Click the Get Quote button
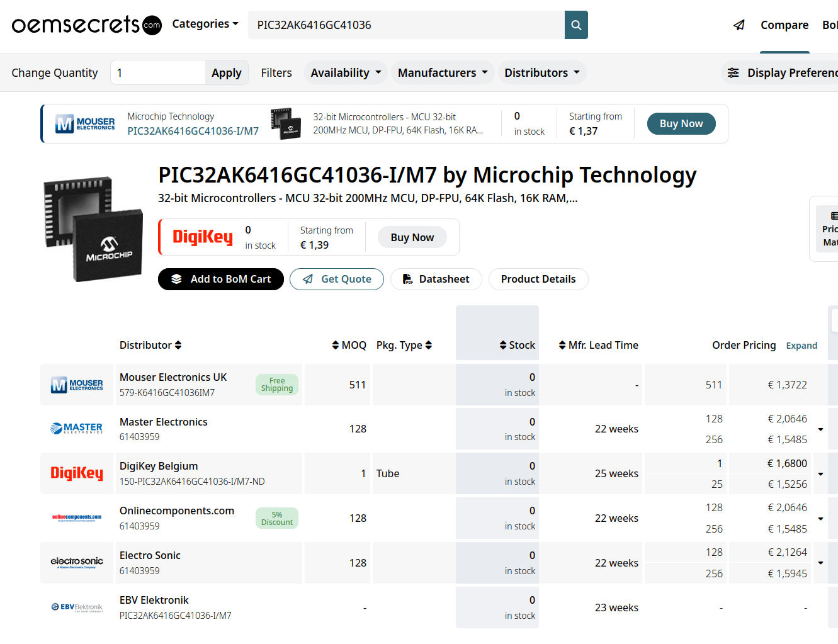The height and width of the screenshot is (644, 838). point(337,279)
